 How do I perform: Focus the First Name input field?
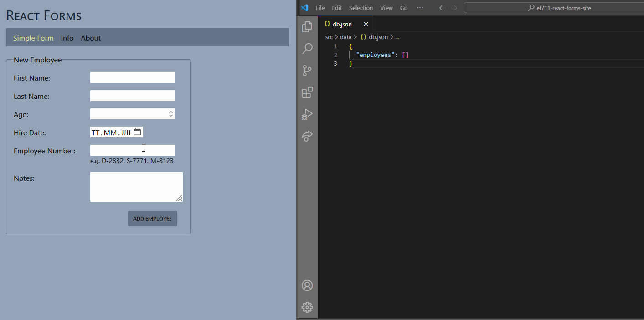[133, 77]
